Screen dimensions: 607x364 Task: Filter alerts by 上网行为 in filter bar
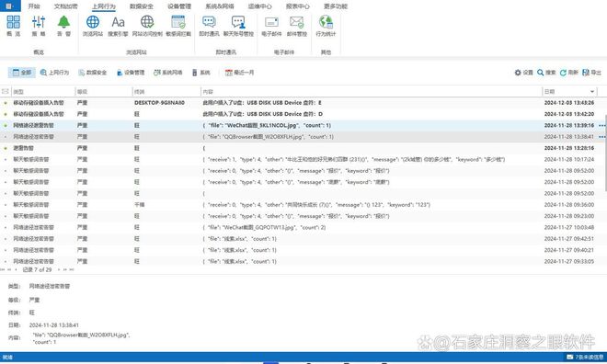pyautogui.click(x=54, y=73)
